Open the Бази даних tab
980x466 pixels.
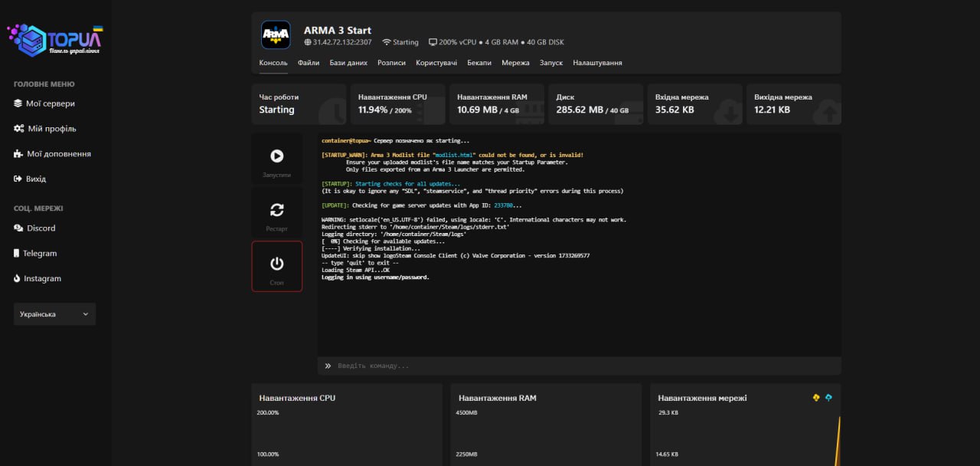pyautogui.click(x=348, y=63)
